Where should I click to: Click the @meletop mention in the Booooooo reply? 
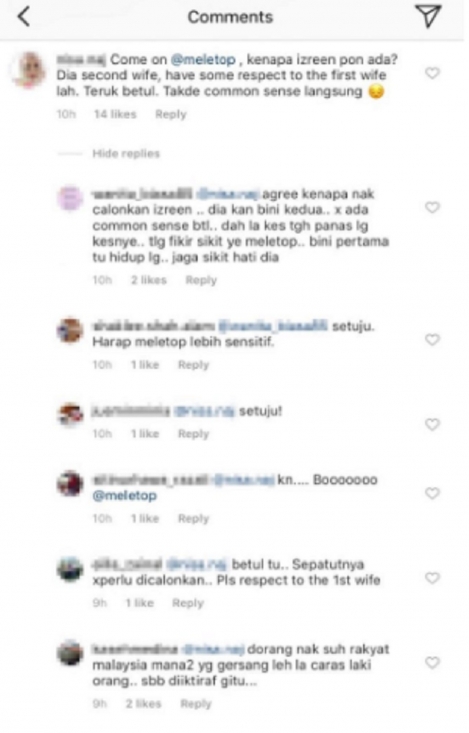124,496
